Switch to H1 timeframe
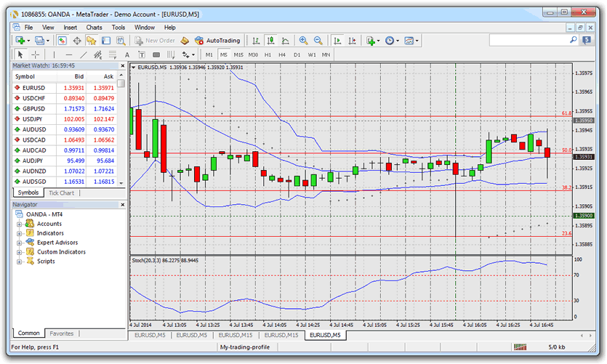 click(x=268, y=55)
